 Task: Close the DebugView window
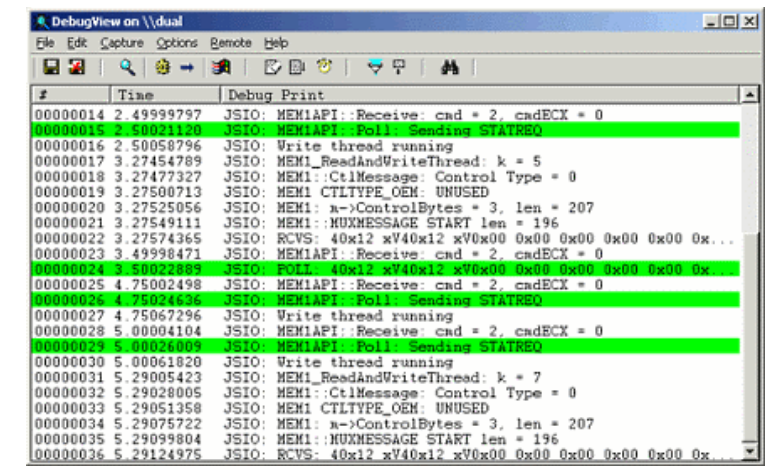coord(749,21)
